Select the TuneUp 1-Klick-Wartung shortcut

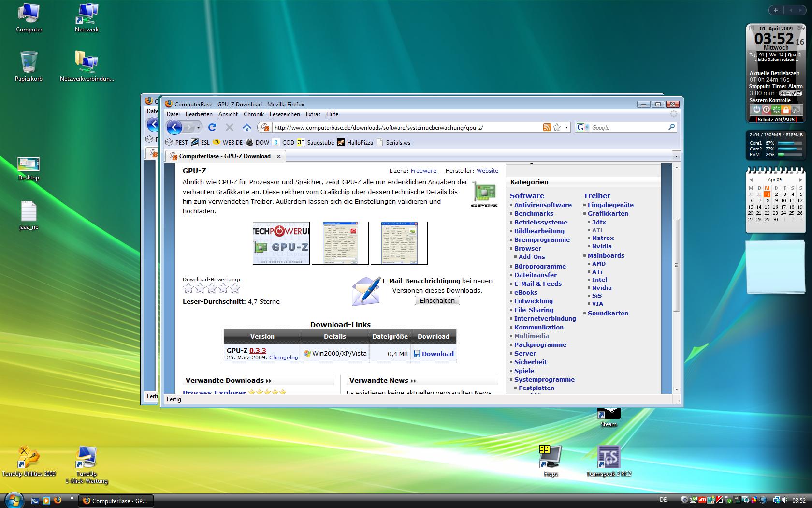click(87, 464)
